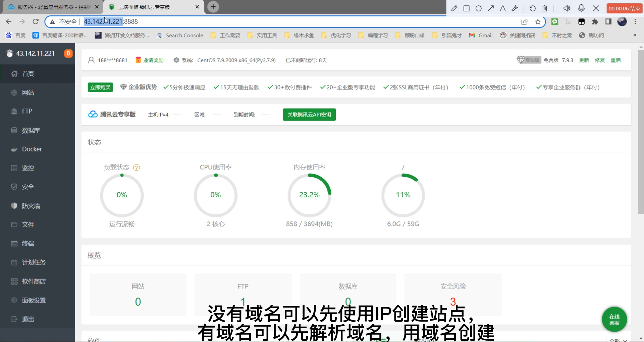Click the 关联腾讯云API密钥 button
Image resolution: width=644 pixels, height=342 pixels.
point(309,115)
